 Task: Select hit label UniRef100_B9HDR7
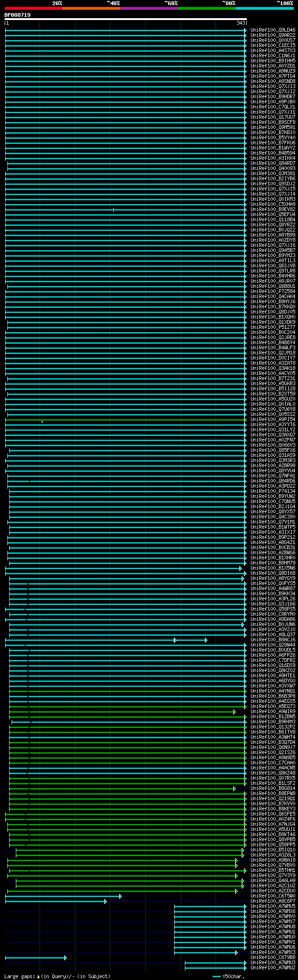273,96
